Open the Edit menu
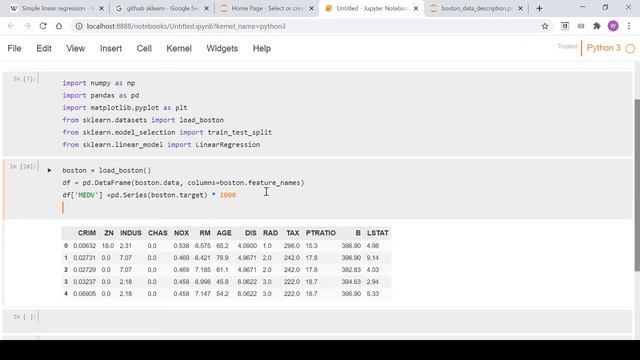640x360 pixels. (x=44, y=49)
